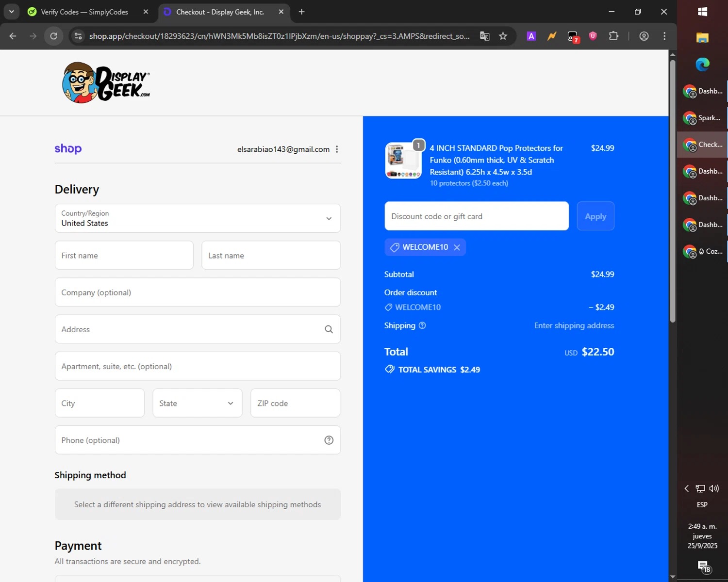Select the Checkout Display Geek tab
Image resolution: width=728 pixels, height=582 pixels.
point(220,12)
